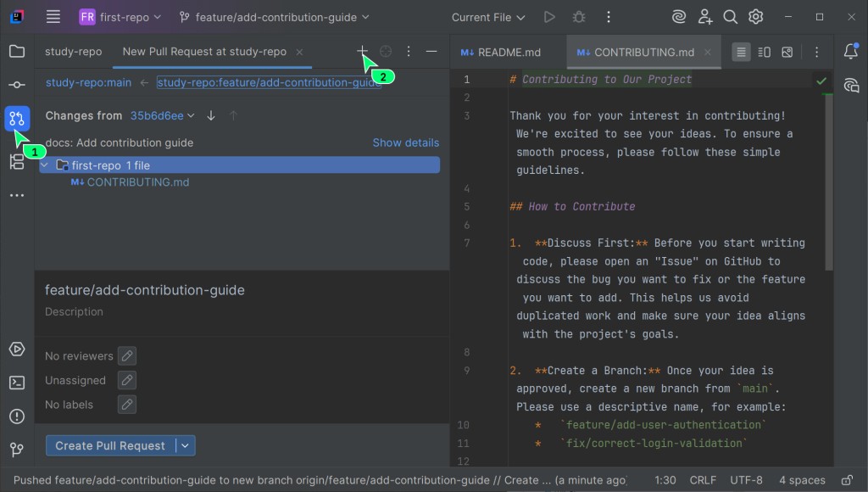Edit the pull request title field
The height and width of the screenshot is (492, 868).
[242, 290]
